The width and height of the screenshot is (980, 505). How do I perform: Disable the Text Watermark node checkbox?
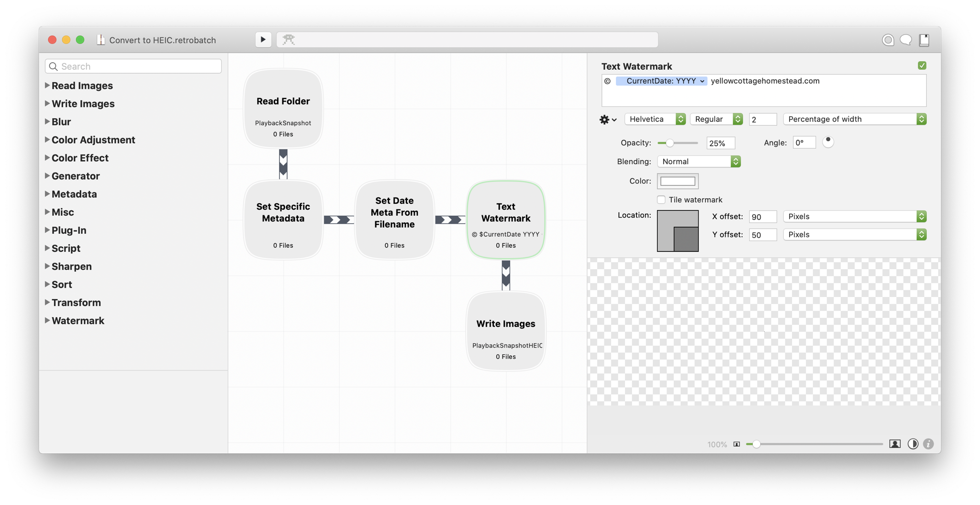click(x=922, y=66)
